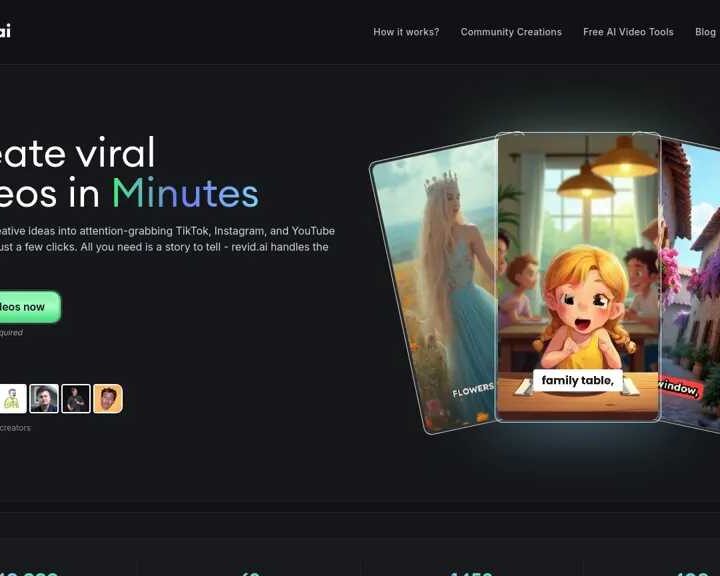Click the yellow cartoon avatar on white background
Image resolution: width=720 pixels, height=576 pixels.
pos(12,399)
